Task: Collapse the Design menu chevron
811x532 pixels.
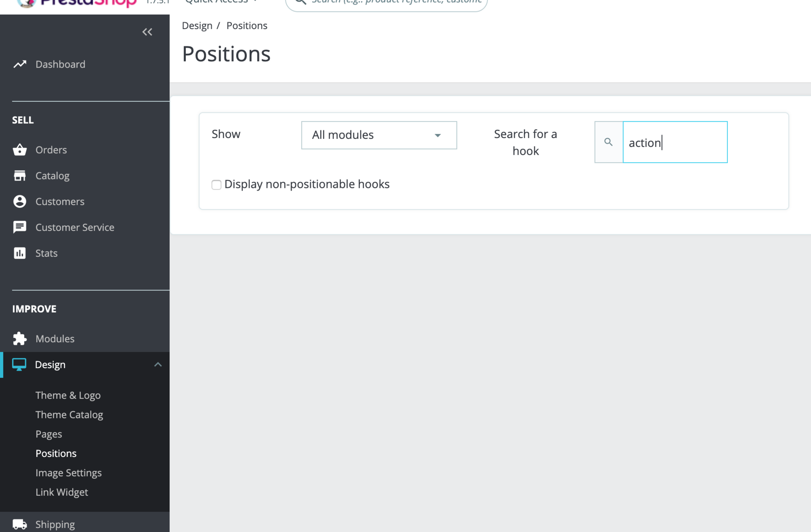Action: click(x=158, y=364)
